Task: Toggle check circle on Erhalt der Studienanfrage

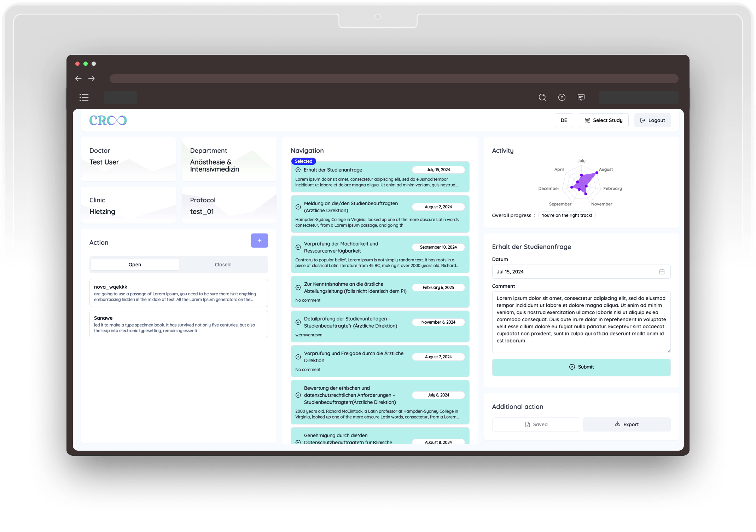Action: [x=298, y=170]
